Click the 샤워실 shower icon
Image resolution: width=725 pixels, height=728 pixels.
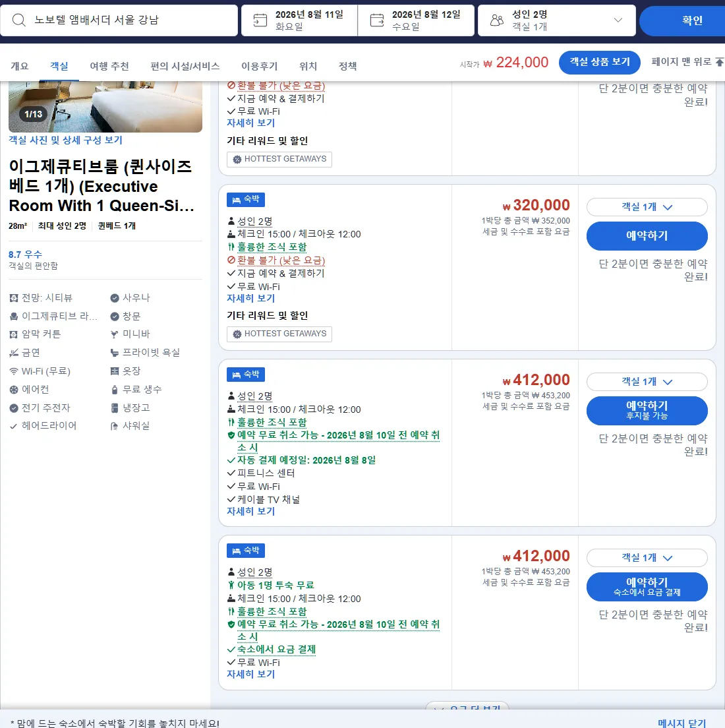(x=115, y=426)
